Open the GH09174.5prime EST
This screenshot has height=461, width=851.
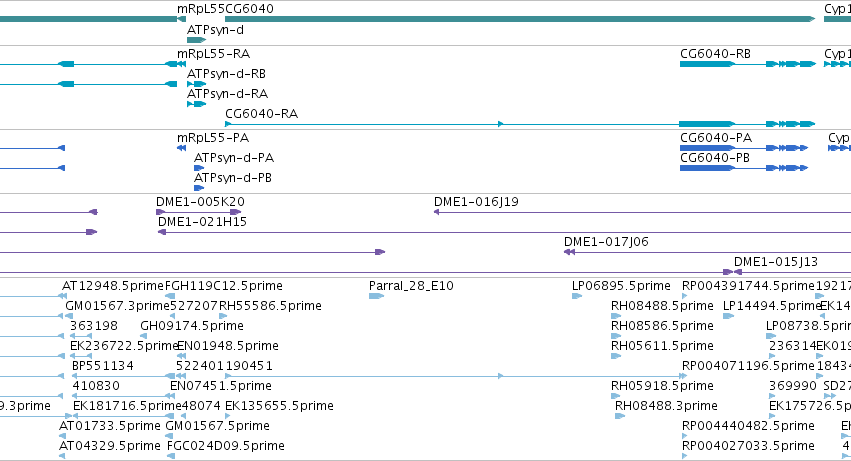point(144,336)
